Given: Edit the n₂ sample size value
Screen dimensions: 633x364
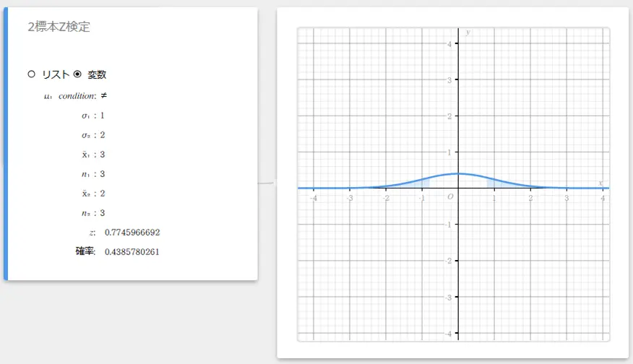Looking at the screenshot, I should (102, 213).
